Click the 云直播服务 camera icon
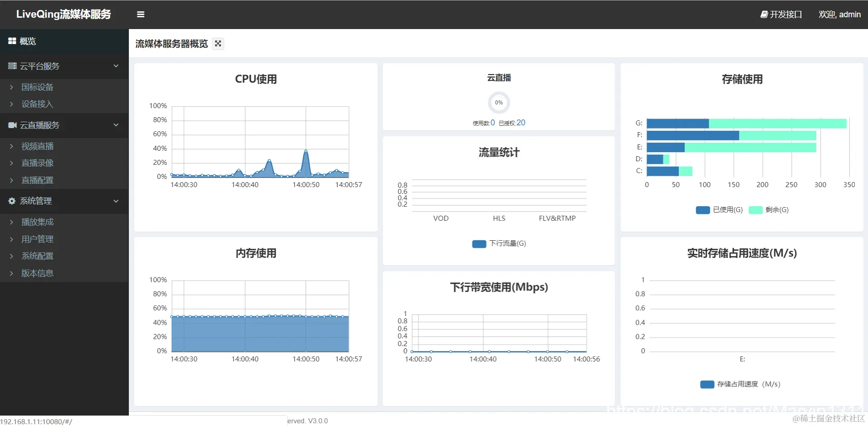 [12, 125]
